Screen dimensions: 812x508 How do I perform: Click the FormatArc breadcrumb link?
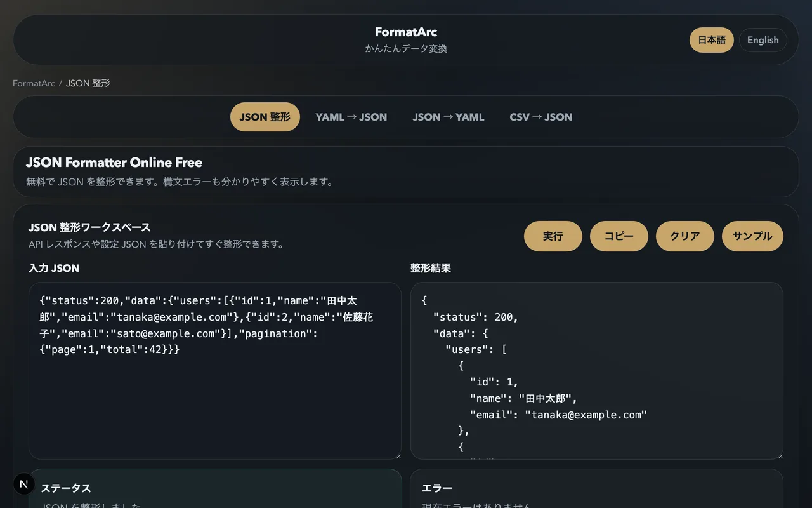(x=34, y=83)
